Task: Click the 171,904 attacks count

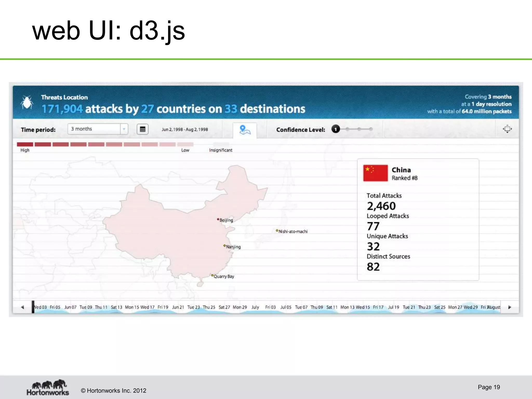Action: 62,109
